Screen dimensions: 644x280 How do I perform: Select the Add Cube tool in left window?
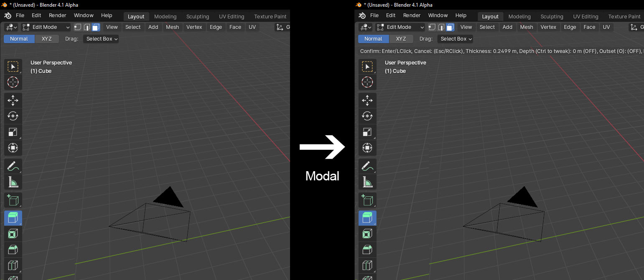click(x=13, y=200)
